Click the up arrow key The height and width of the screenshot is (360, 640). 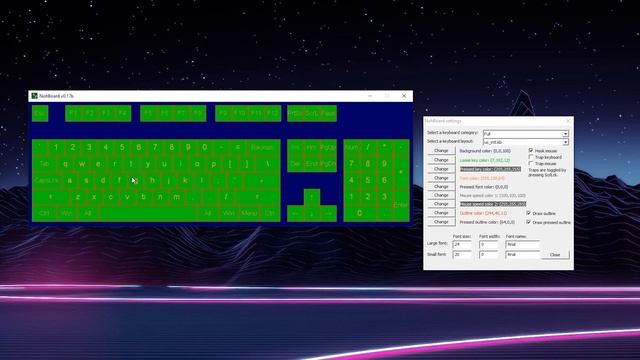[x=312, y=197]
